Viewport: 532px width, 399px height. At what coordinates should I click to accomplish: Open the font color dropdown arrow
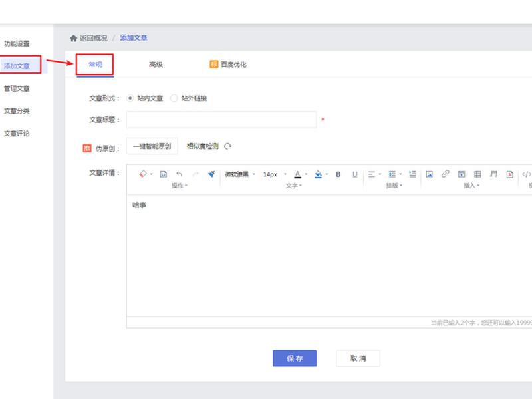coord(306,174)
